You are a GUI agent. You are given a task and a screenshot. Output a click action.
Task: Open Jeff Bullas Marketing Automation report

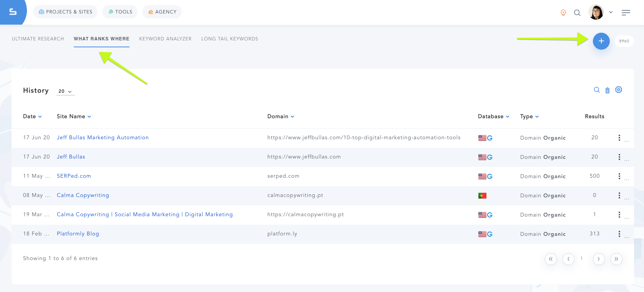click(x=103, y=138)
